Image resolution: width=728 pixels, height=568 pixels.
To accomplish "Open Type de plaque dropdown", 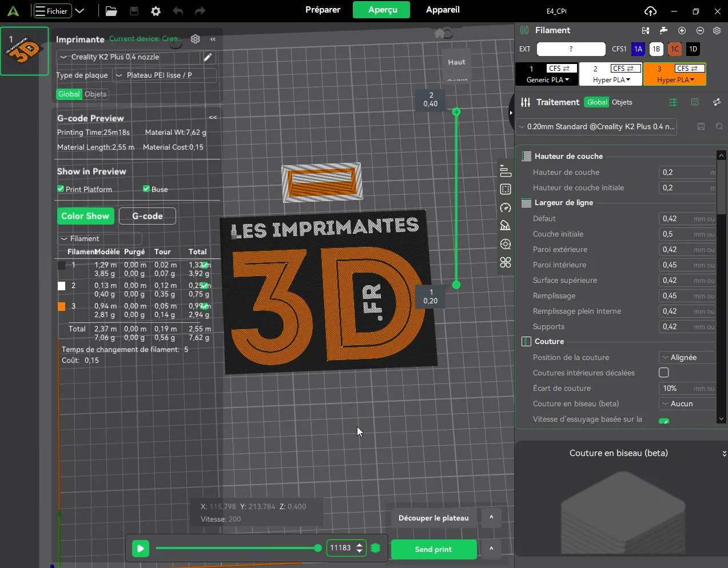I will coord(165,75).
